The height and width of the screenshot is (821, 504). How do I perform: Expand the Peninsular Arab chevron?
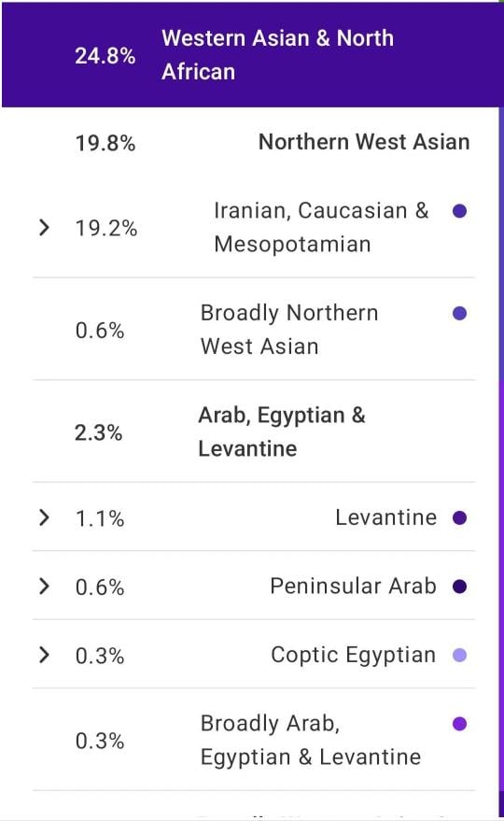pos(45,587)
